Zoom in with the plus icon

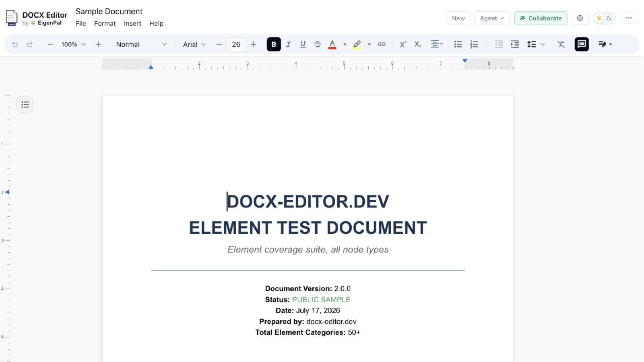99,44
